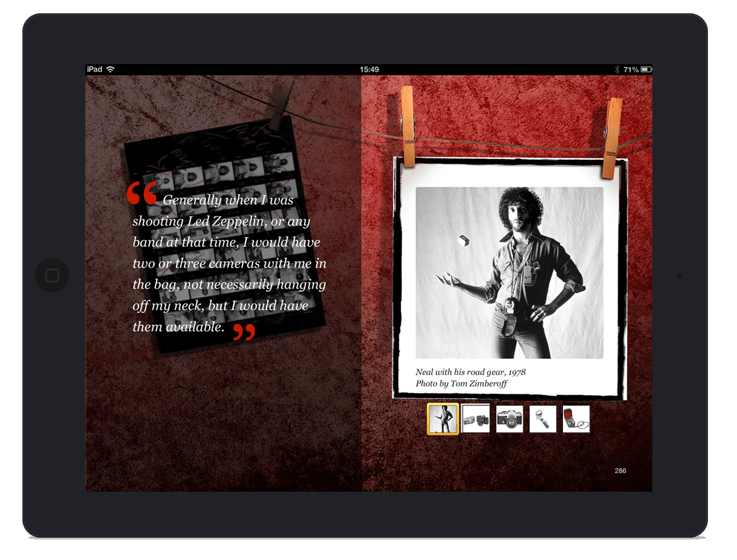Tap the large black-and-white portrait of Neal
737x560 pixels.
pos(509,272)
